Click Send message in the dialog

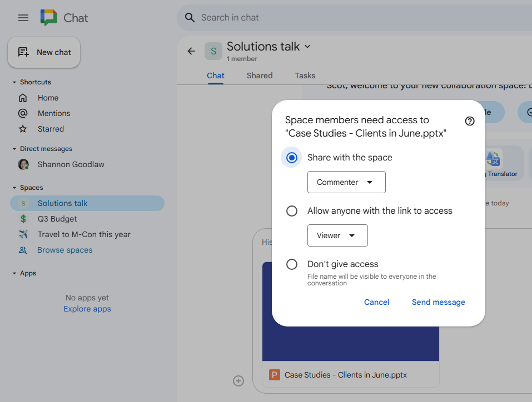click(439, 302)
